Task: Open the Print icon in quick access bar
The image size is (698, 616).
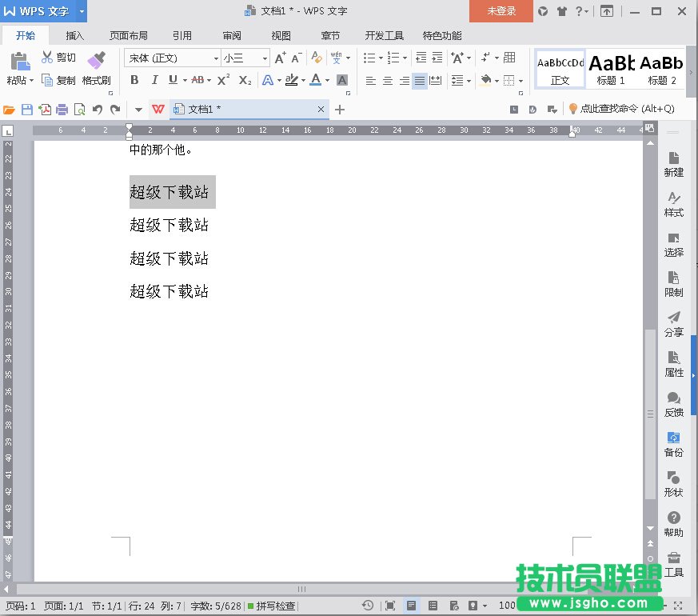Action: pos(62,109)
